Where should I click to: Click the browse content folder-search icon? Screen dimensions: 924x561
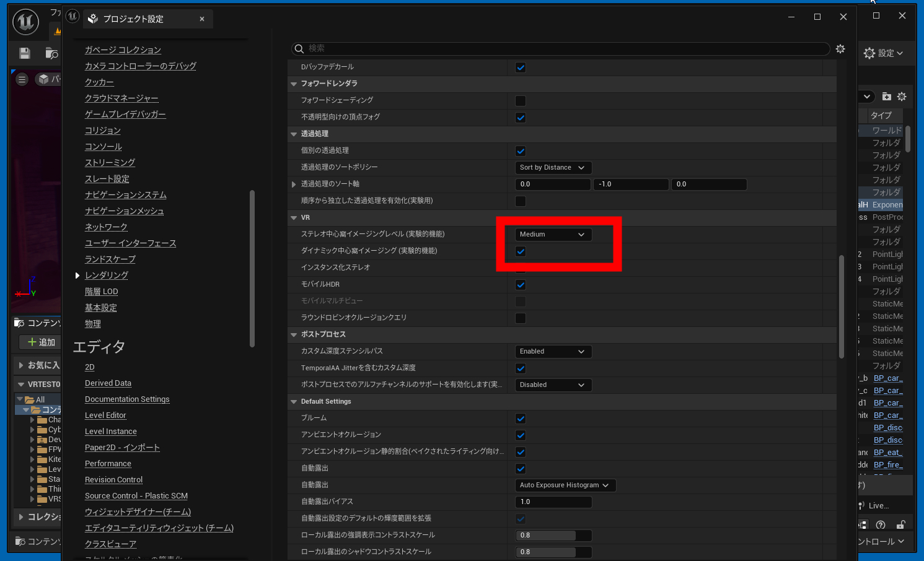52,54
